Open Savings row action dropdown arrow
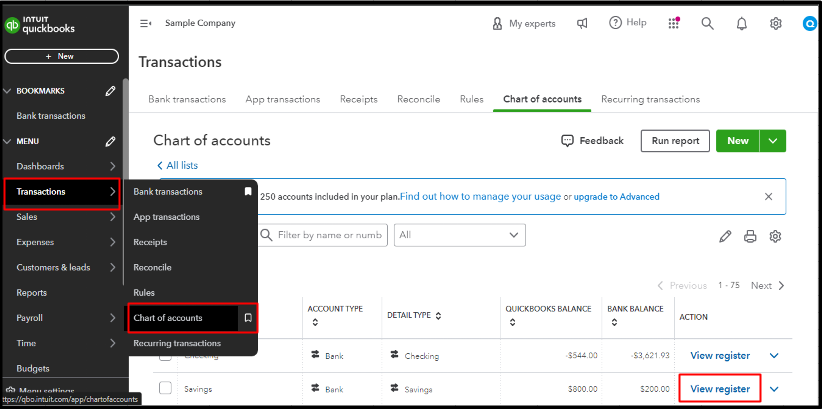 pos(774,389)
